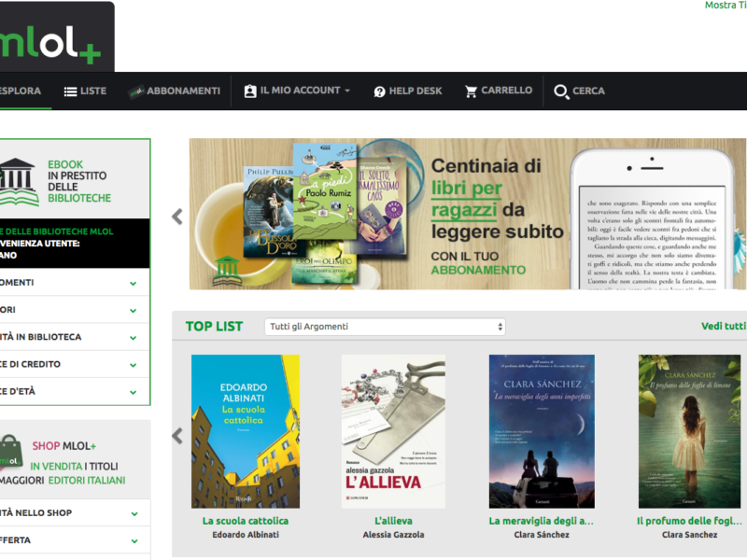Click the Shop MLOL+ bag icon
747x560 pixels.
(10, 453)
